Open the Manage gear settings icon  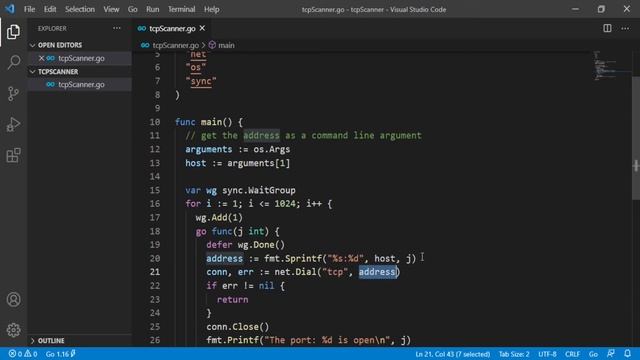pos(13,330)
